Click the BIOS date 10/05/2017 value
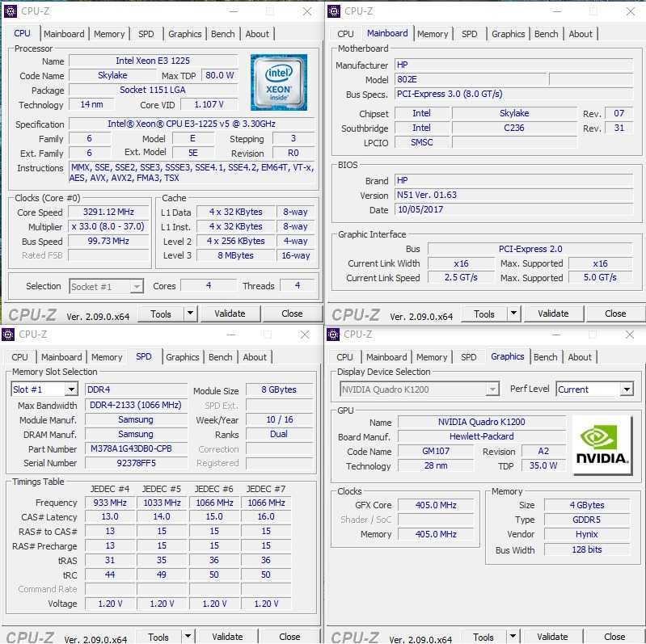Image resolution: width=646 pixels, height=644 pixels. point(513,209)
